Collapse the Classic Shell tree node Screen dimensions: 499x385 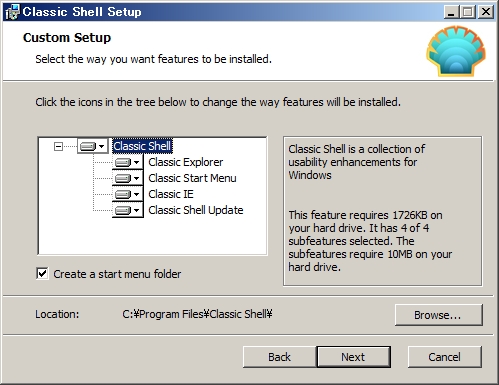tap(58, 146)
